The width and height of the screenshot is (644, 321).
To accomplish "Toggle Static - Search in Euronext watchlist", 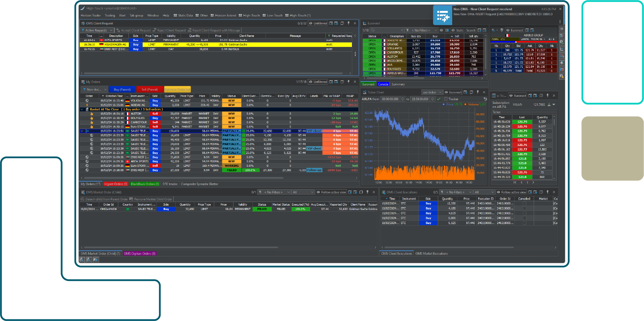I will [463, 30].
